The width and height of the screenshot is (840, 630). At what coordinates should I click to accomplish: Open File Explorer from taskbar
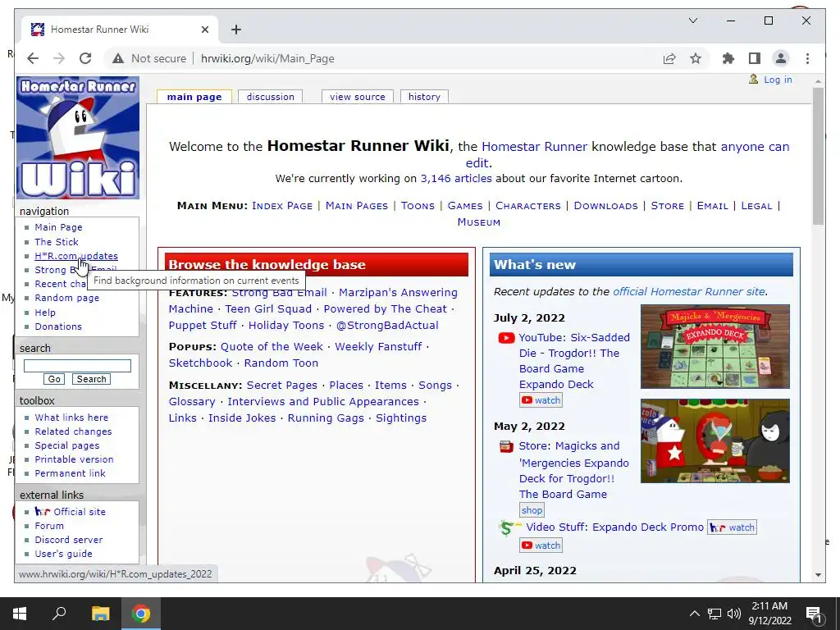pyautogui.click(x=100, y=614)
